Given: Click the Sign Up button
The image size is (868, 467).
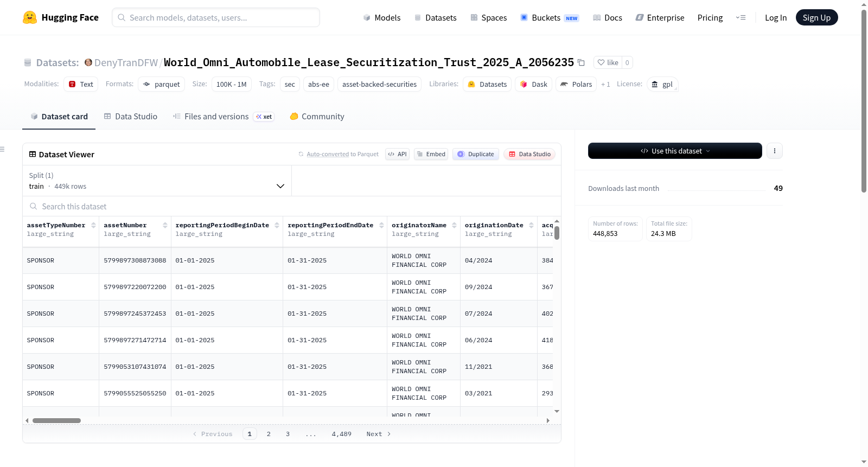Looking at the screenshot, I should (816, 17).
